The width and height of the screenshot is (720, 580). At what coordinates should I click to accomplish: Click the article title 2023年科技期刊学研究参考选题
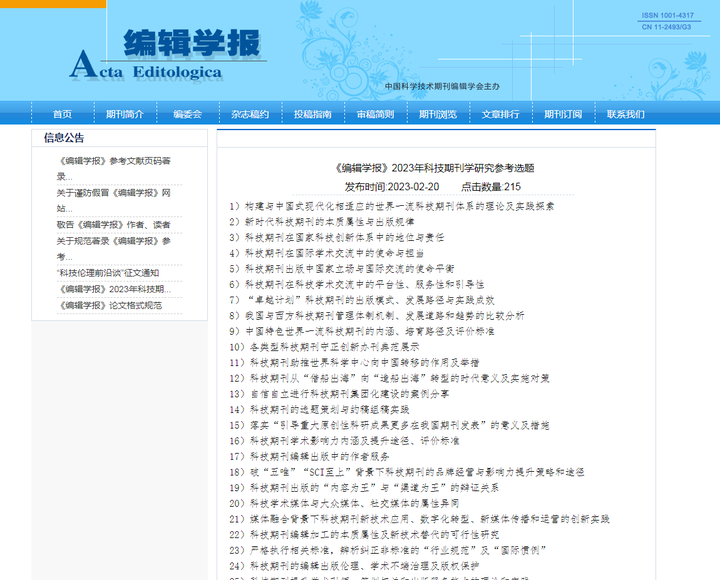coord(435,168)
